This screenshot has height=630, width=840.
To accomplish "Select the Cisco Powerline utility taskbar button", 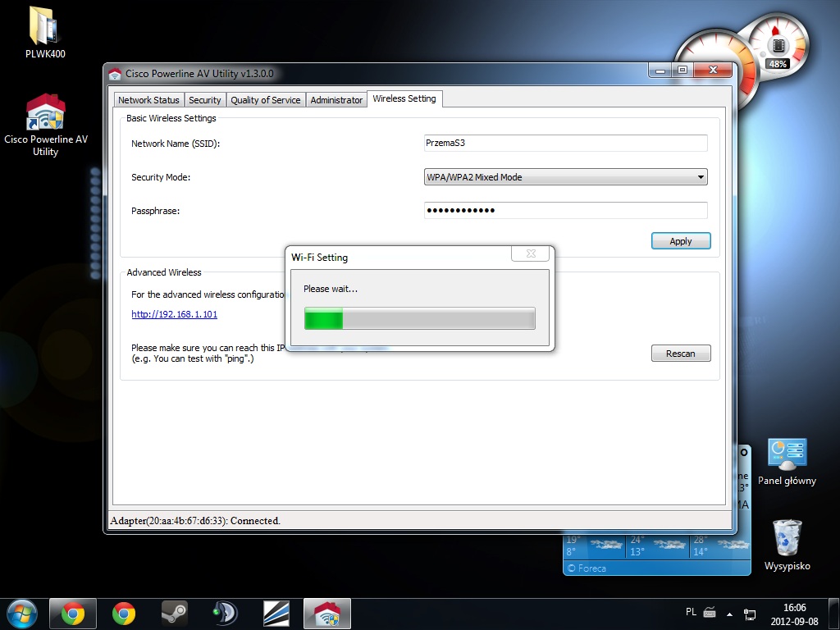I will pyautogui.click(x=327, y=614).
